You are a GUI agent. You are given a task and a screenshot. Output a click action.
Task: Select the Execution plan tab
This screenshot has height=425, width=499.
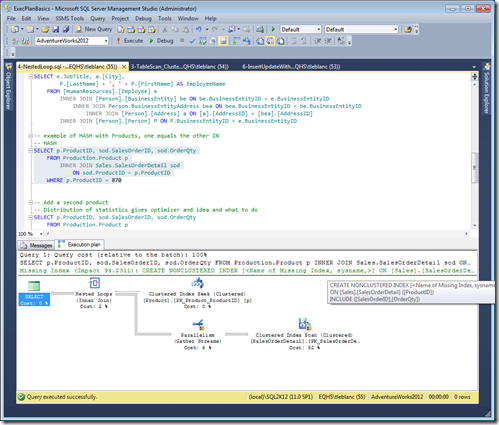click(x=80, y=245)
